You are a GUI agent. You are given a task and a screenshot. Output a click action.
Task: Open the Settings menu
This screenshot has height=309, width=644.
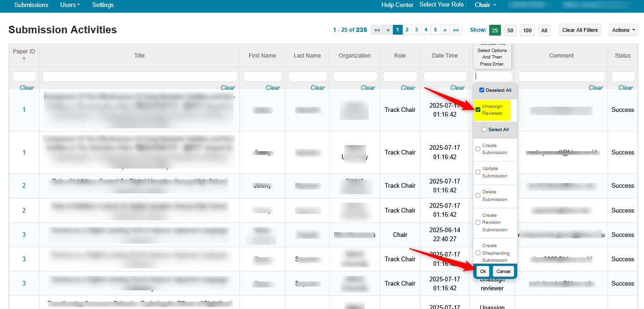[102, 5]
